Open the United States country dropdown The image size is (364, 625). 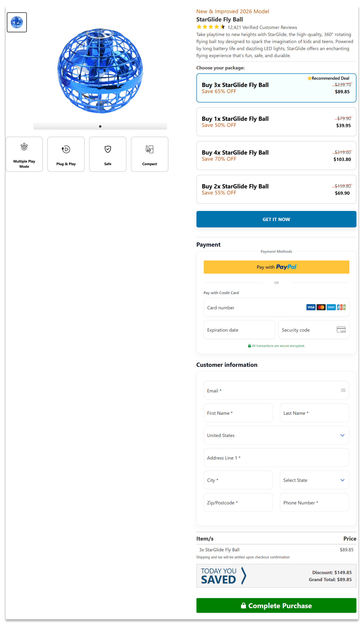coord(276,435)
